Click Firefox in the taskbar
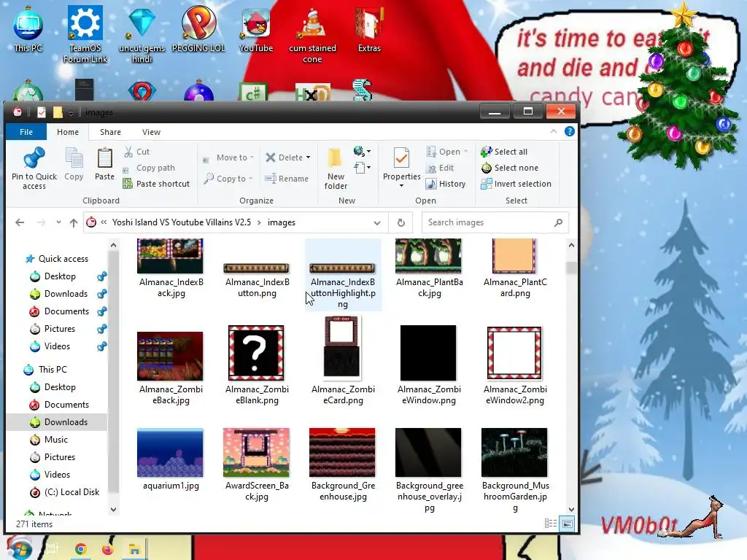 pyautogui.click(x=108, y=549)
